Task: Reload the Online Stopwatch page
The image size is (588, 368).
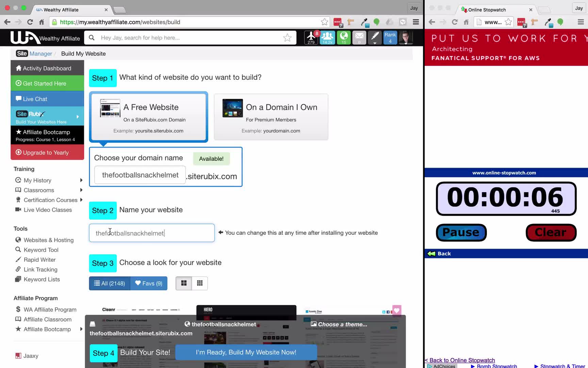Action: click(x=455, y=22)
